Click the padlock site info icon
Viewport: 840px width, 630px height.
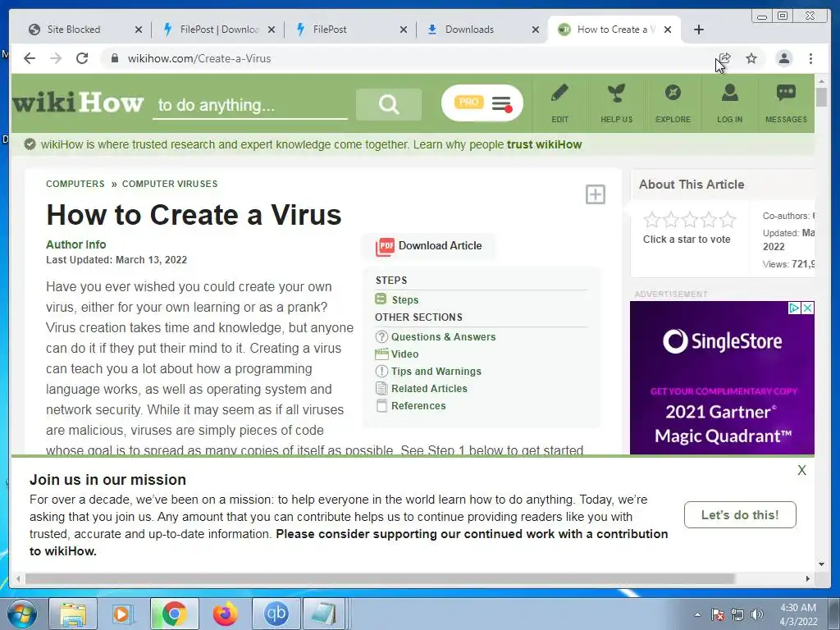(x=114, y=58)
